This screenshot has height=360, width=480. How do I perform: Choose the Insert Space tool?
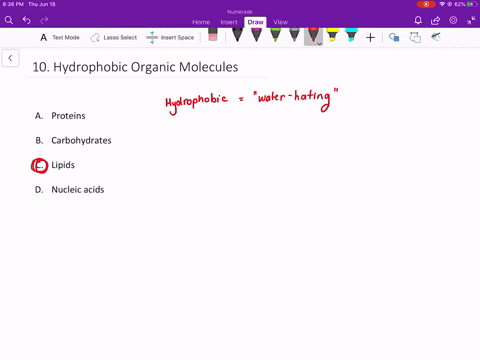170,37
